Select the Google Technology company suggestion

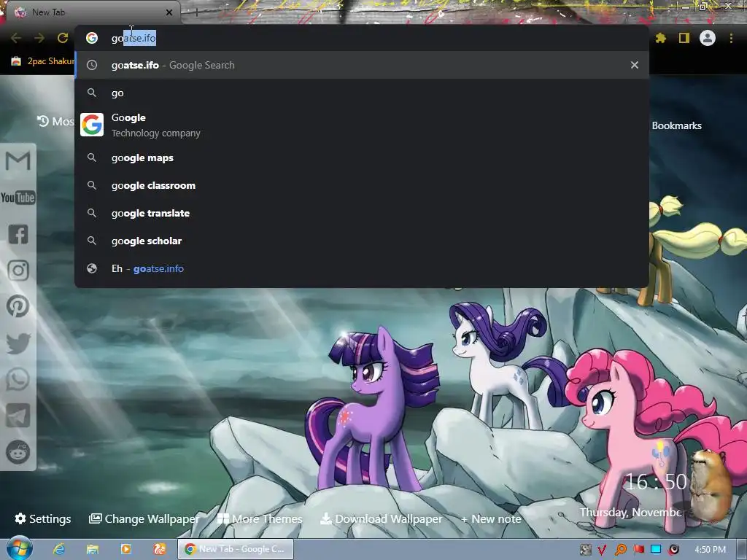tap(362, 125)
